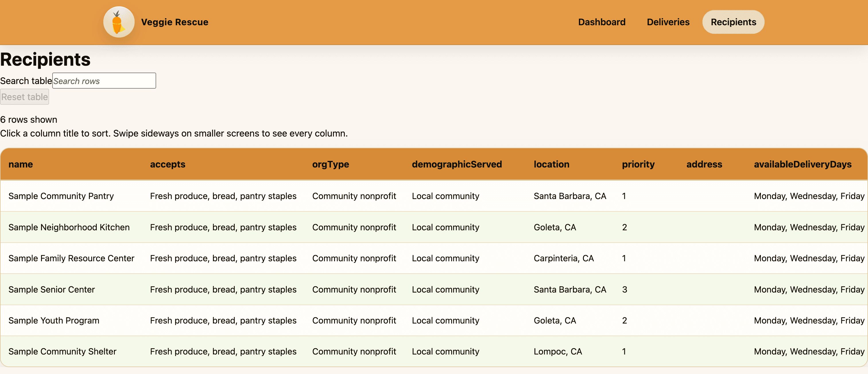Click Local community in Youth Program row
Screen dimensions: 868x374
(x=445, y=320)
